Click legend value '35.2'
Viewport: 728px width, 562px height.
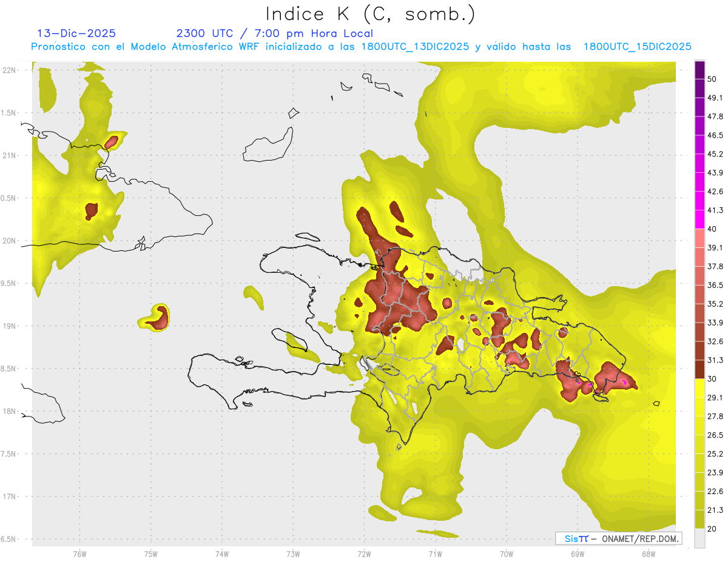tap(715, 304)
